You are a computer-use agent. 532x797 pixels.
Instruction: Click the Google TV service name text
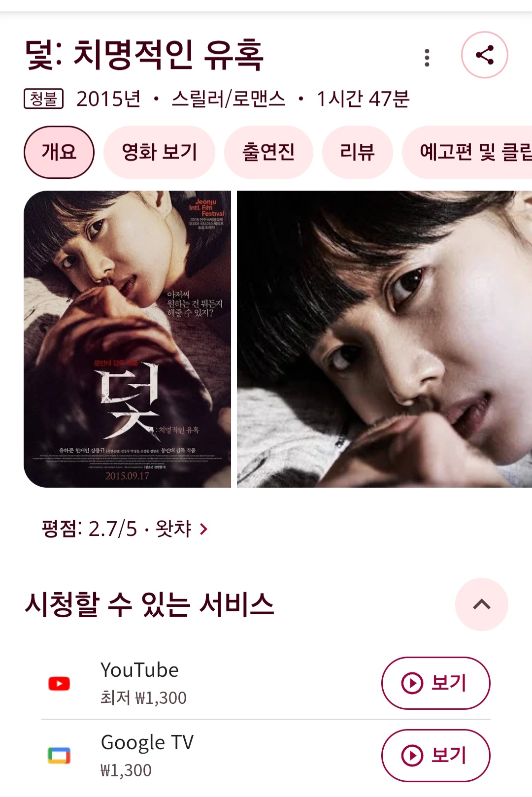pos(147,742)
